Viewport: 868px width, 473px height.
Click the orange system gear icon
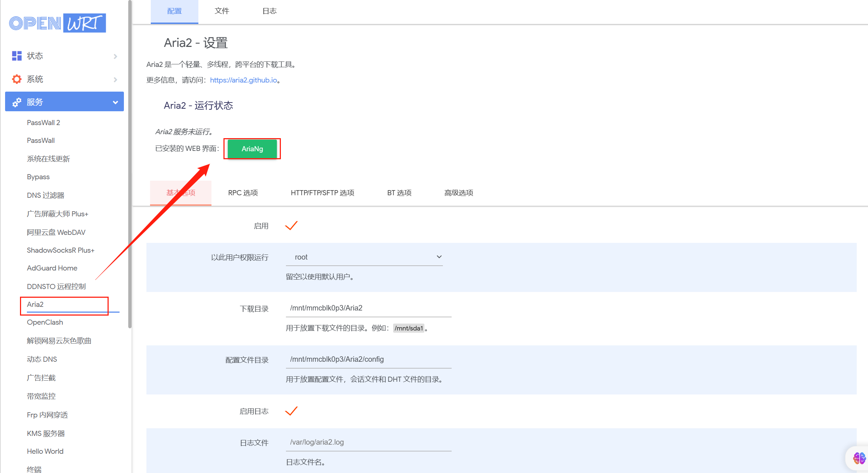17,79
